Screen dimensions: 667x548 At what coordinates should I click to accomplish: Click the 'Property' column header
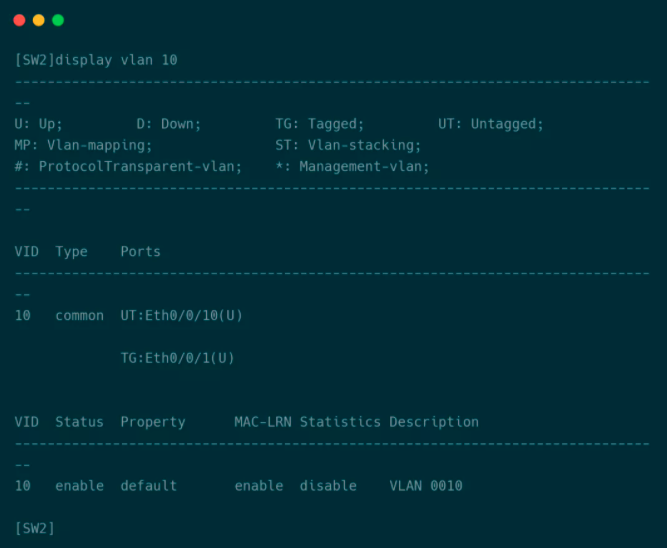152,422
